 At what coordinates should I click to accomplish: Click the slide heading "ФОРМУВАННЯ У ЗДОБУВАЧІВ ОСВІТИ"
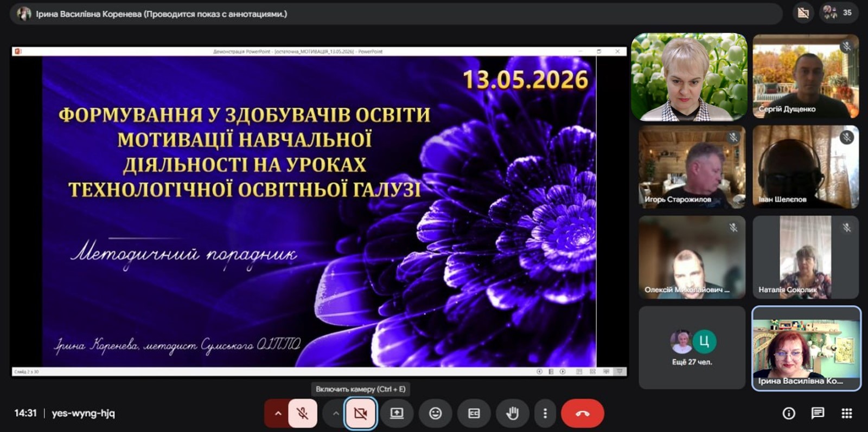245,115
